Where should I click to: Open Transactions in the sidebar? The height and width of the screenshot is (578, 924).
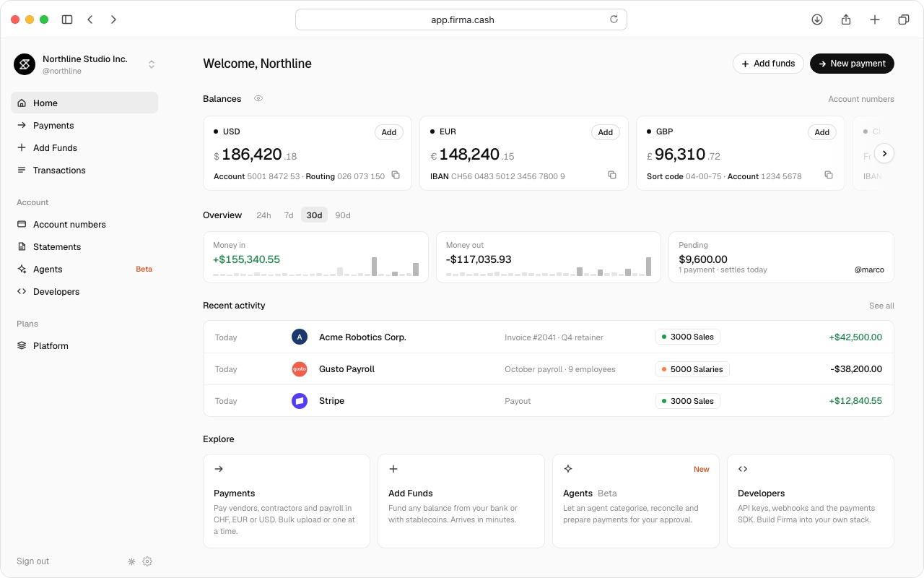coord(84,170)
